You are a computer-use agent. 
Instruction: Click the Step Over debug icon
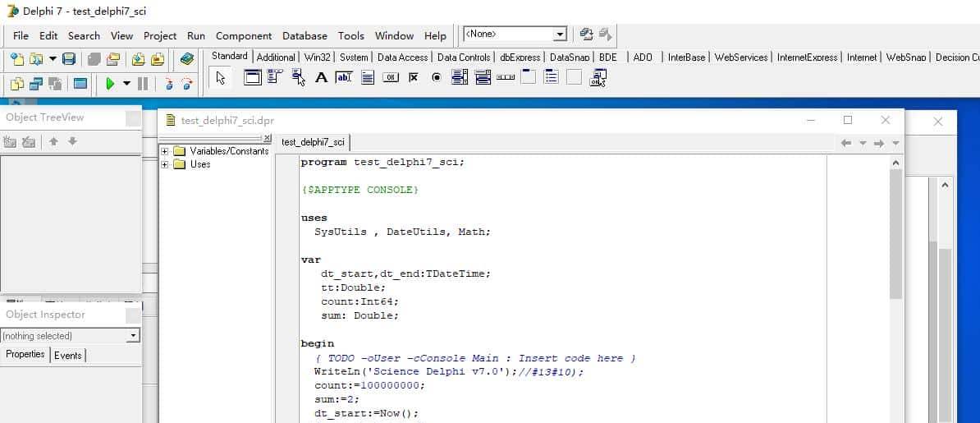tap(186, 83)
